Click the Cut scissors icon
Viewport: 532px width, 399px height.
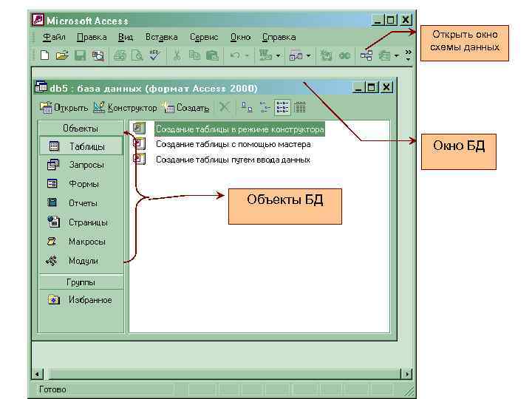pyautogui.click(x=177, y=55)
